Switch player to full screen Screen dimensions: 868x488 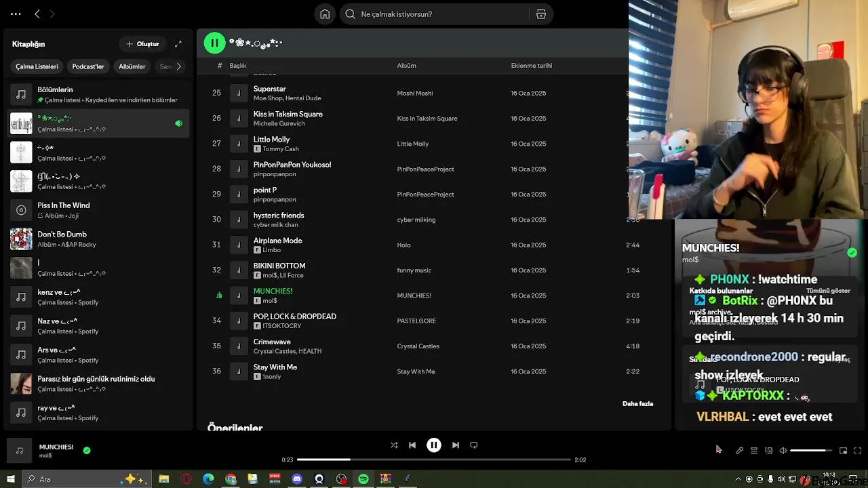[x=858, y=451]
